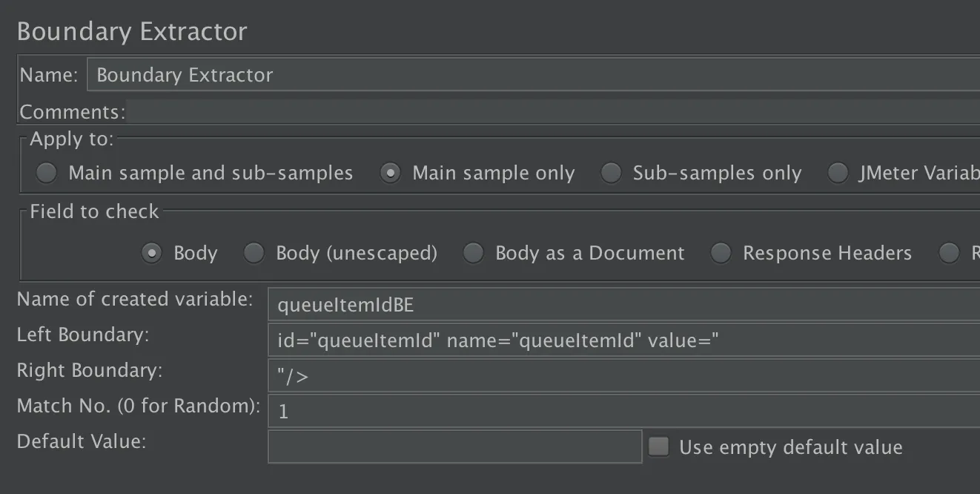Screen dimensions: 980x494
Task: Click the Apply to group label
Action: (72, 139)
